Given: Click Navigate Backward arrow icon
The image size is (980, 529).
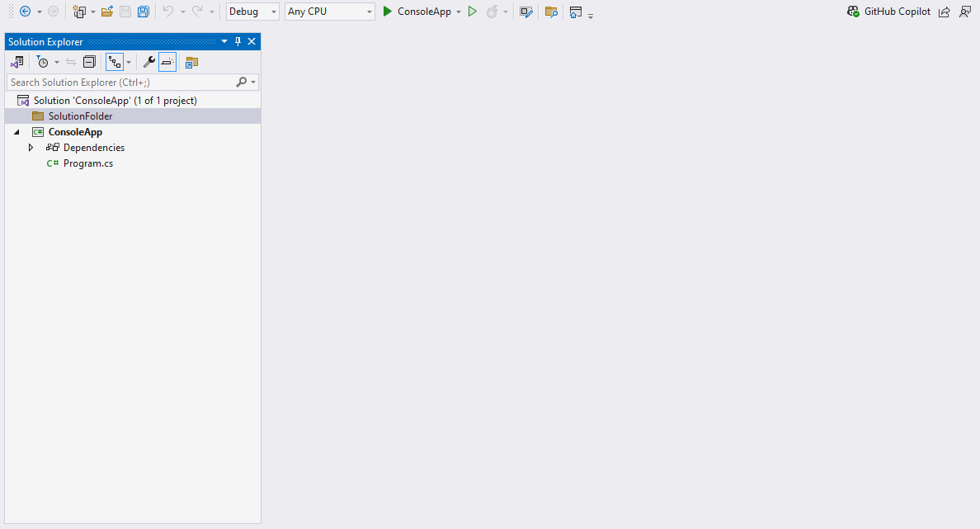Looking at the screenshot, I should [24, 12].
